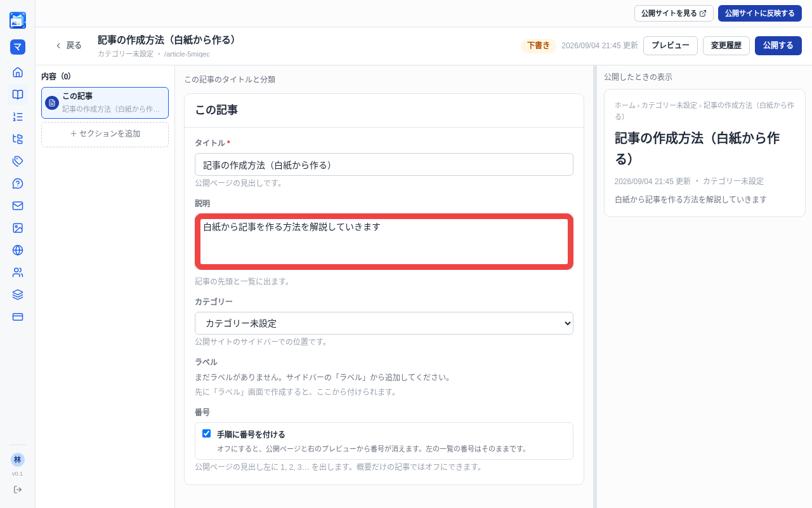Open the stacked layers icon in sidebar

[x=18, y=295]
